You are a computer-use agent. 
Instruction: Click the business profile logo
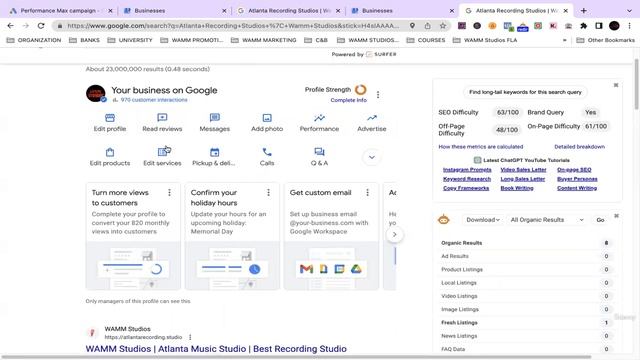(96, 93)
